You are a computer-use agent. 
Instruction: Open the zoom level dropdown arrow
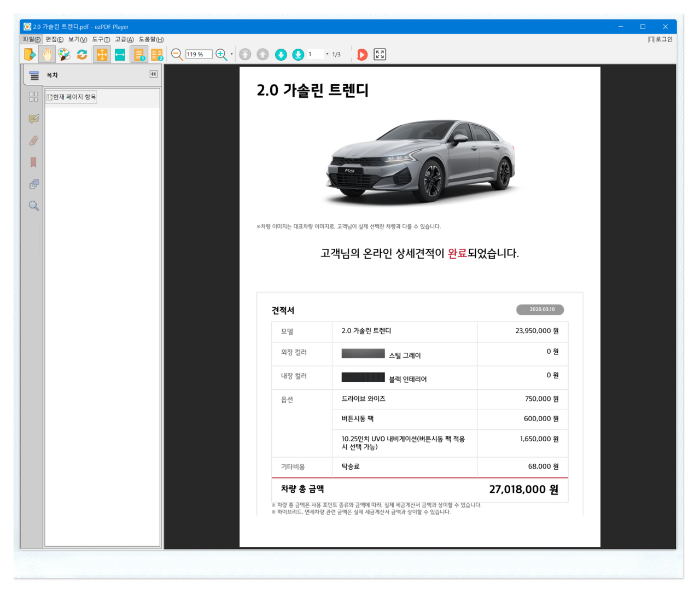[232, 54]
